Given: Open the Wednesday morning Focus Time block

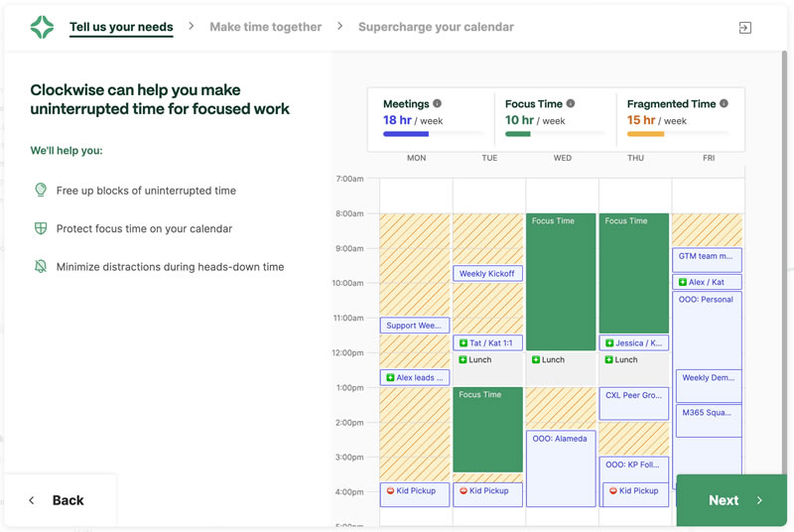Looking at the screenshot, I should point(561,282).
